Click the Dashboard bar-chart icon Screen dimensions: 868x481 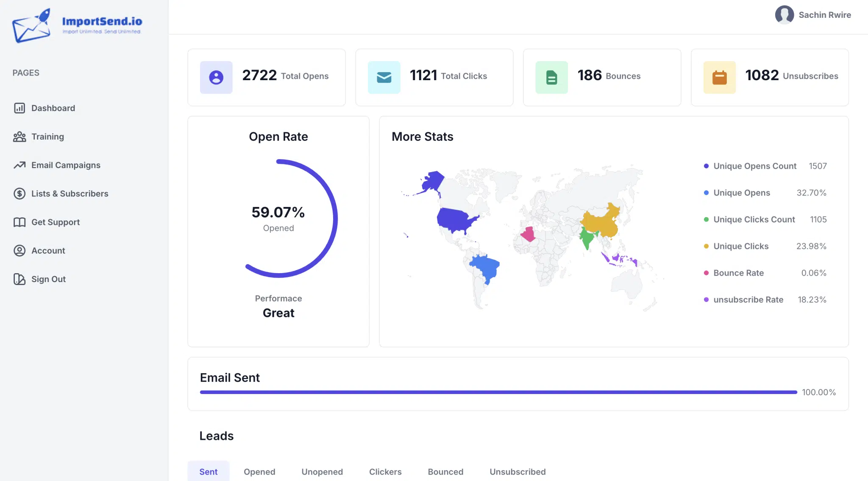pyautogui.click(x=19, y=108)
